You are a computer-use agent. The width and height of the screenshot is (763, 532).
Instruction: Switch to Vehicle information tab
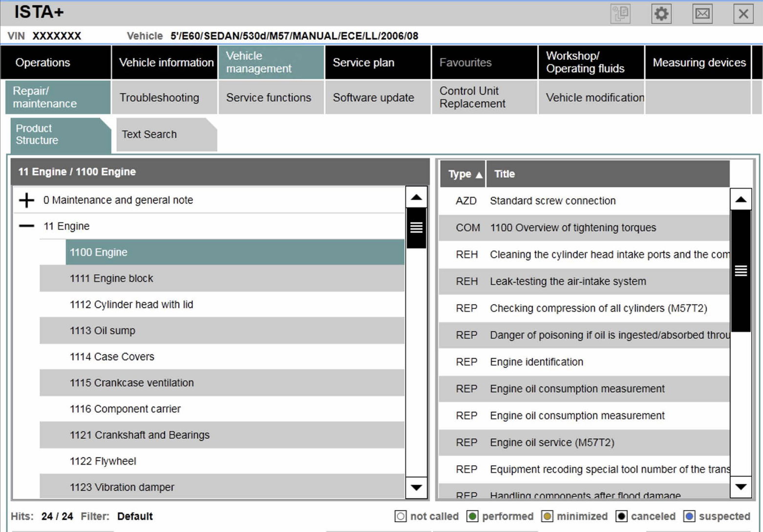(x=165, y=63)
